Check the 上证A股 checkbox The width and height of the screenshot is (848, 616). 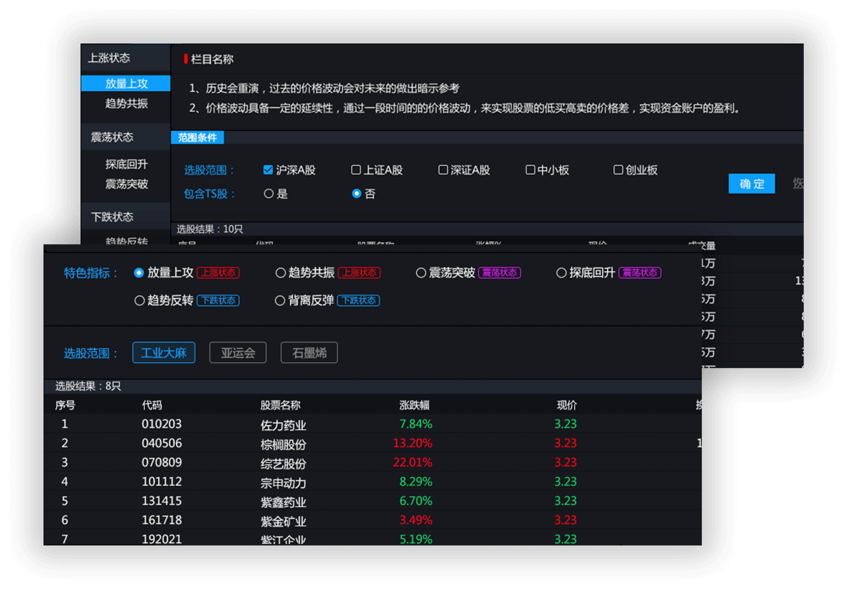click(356, 170)
